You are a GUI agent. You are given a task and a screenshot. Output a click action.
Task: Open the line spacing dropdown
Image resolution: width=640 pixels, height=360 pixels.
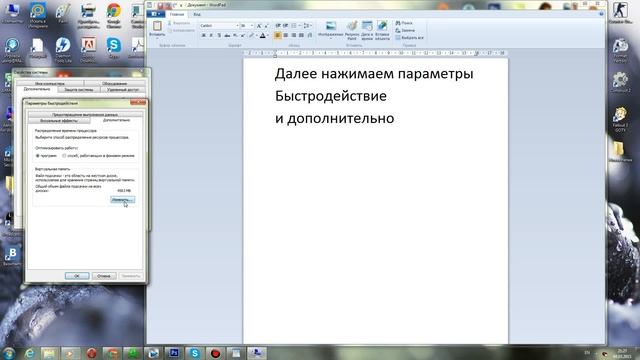pos(307,26)
